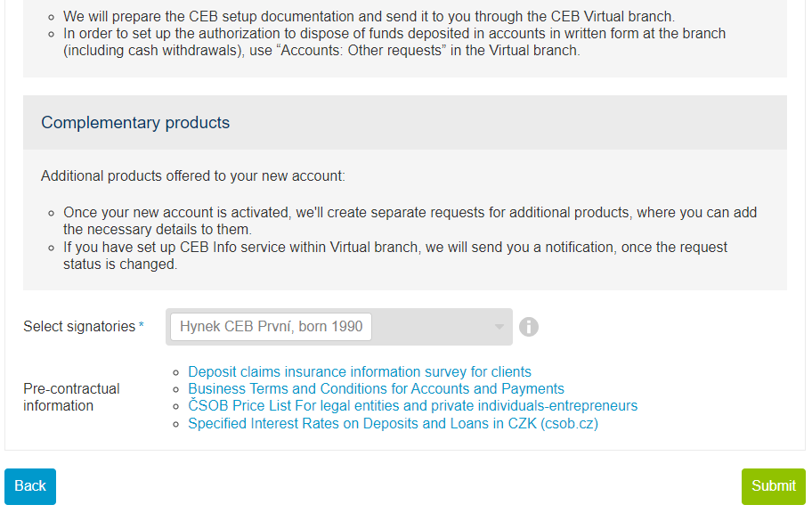Click the Select signatories field label

[x=79, y=327]
